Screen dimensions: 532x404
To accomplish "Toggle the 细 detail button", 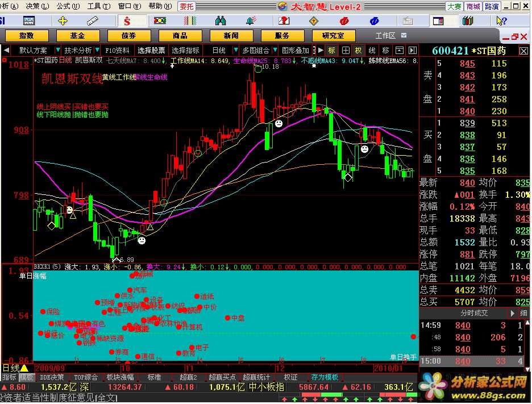I will [x=523, y=313].
